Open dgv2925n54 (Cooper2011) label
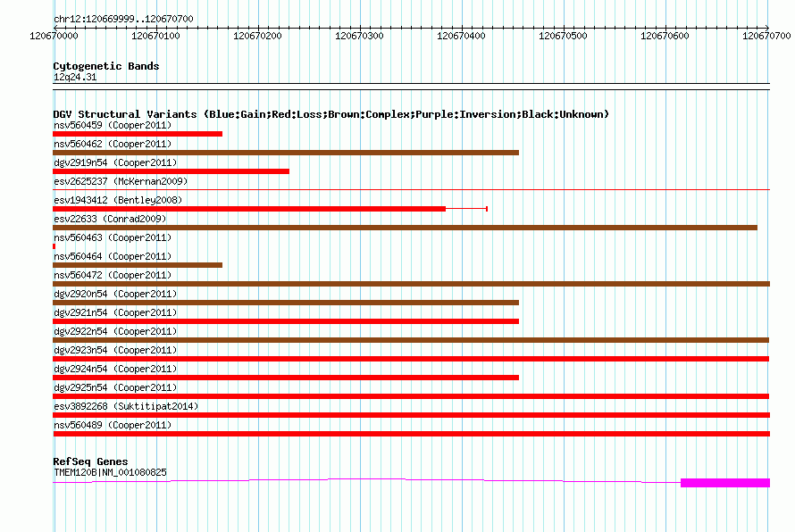Image resolution: width=795 pixels, height=532 pixels. click(115, 387)
